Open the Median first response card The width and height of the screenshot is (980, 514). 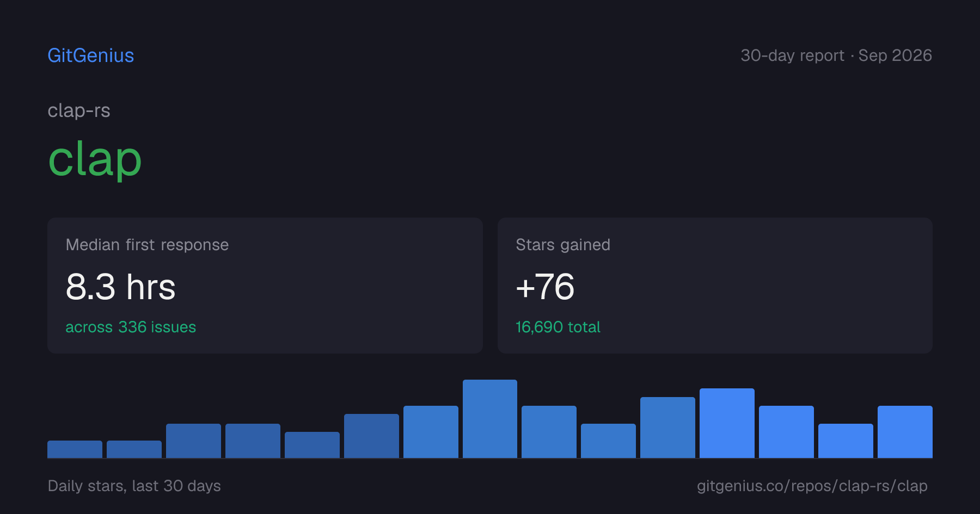coord(265,286)
